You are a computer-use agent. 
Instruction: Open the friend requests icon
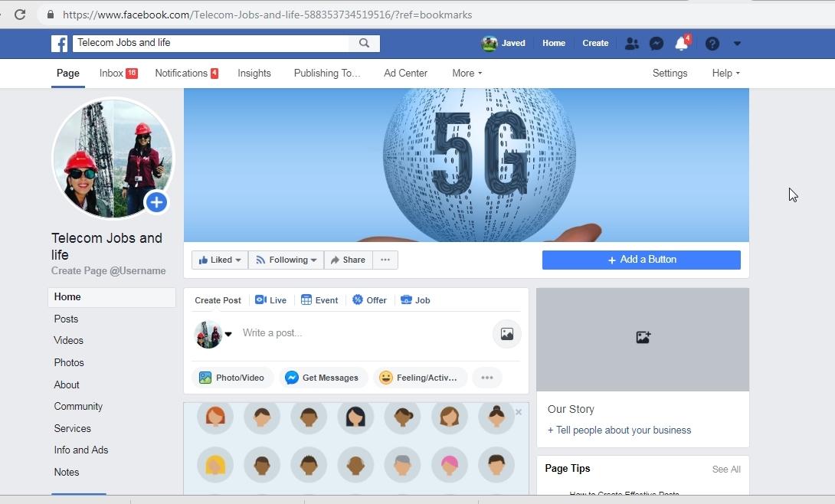(631, 43)
